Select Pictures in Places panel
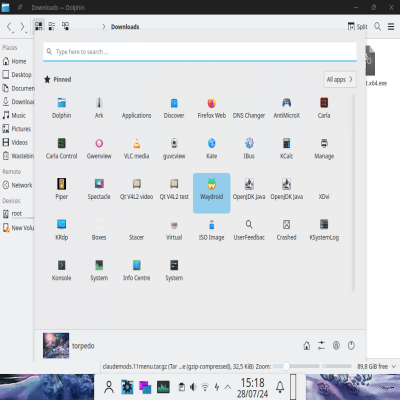Image resolution: width=400 pixels, height=400 pixels. click(x=17, y=129)
